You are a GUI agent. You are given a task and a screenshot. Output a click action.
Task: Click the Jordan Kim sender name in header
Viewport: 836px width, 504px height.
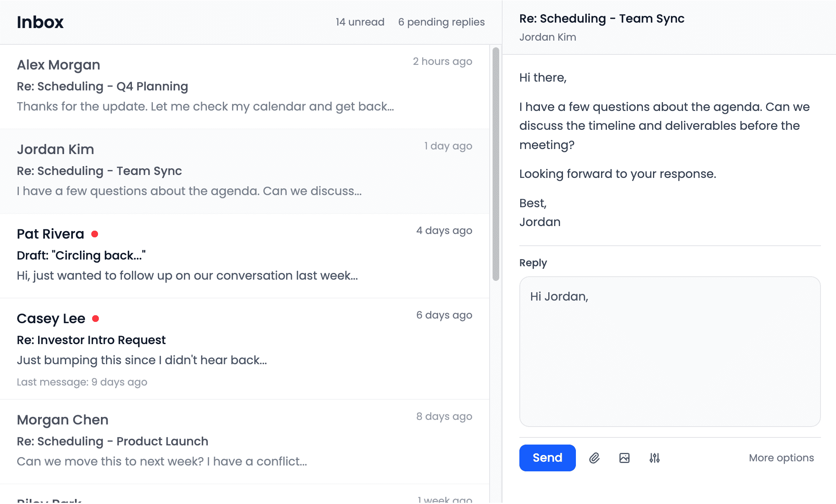tap(547, 37)
